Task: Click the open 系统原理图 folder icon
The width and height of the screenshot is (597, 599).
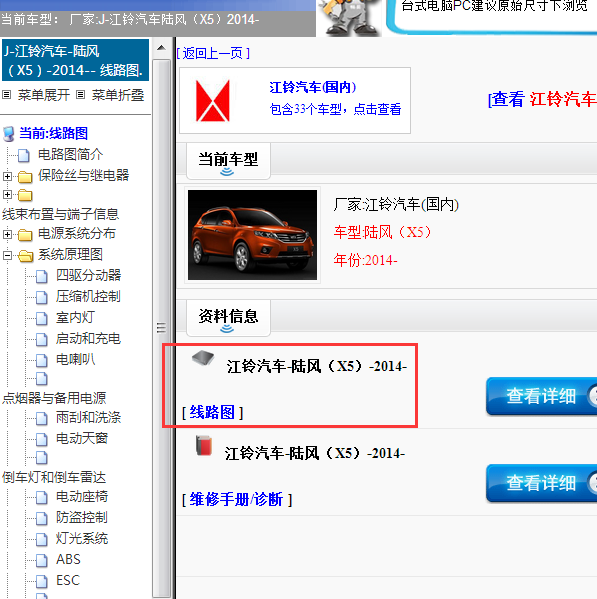Action: click(26, 256)
